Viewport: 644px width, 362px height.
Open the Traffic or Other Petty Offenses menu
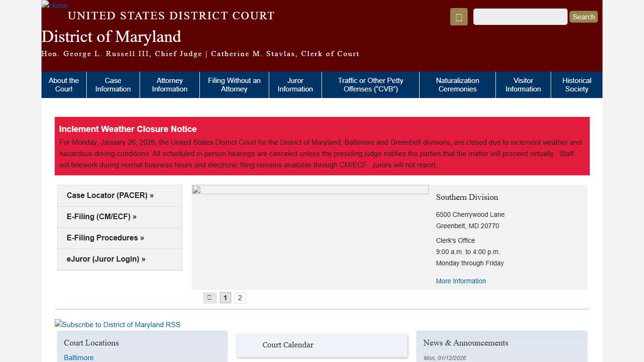[x=370, y=84]
